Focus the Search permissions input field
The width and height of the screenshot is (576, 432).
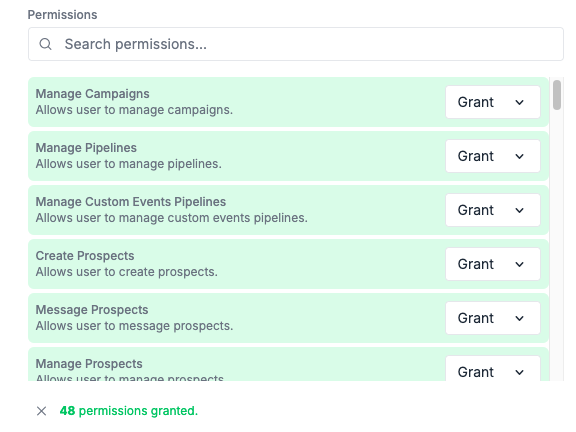pos(296,44)
